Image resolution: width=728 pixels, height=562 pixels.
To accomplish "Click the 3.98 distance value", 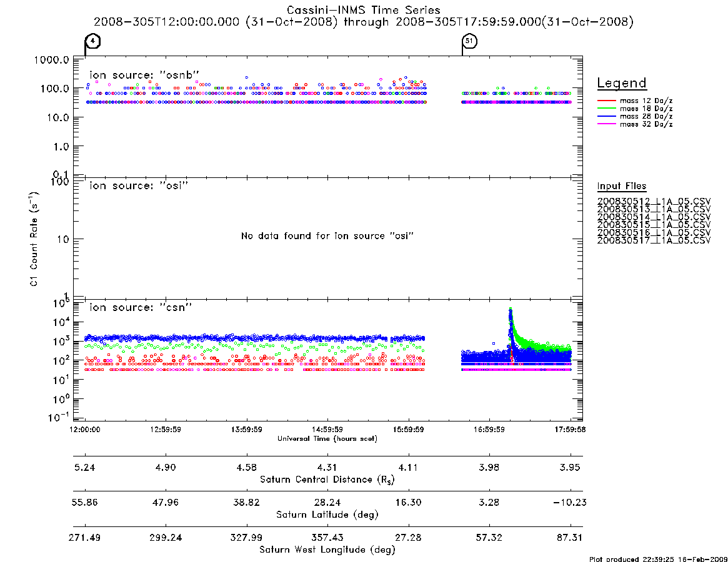I will coord(489,467).
